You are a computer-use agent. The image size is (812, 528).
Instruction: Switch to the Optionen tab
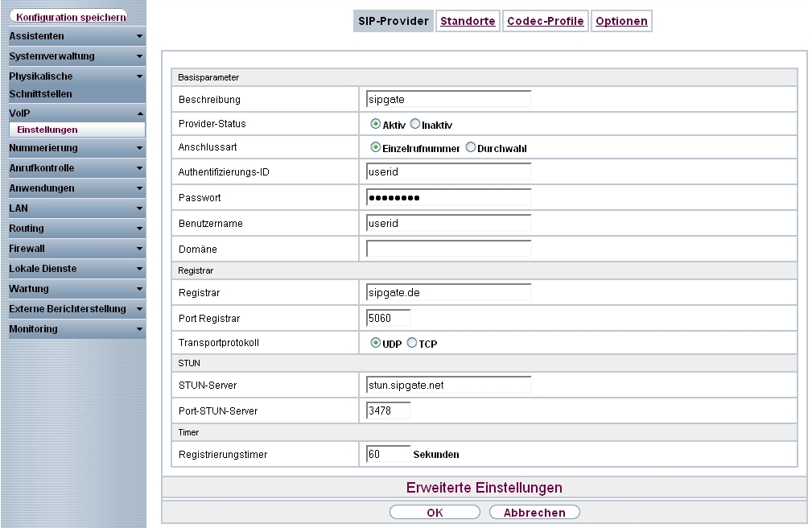pos(621,21)
